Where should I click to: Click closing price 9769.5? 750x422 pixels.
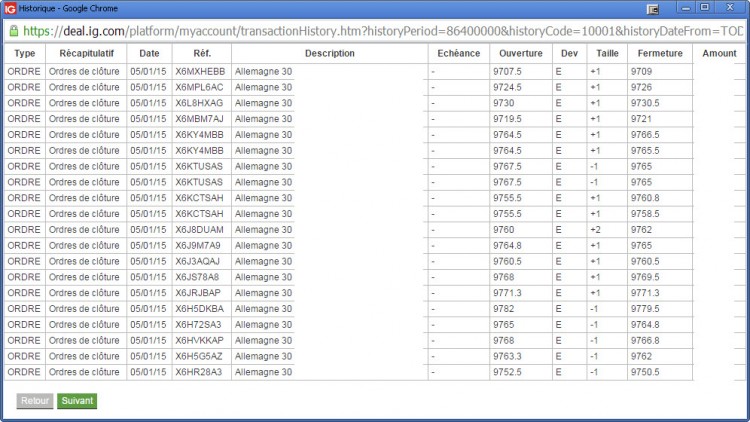pos(645,277)
